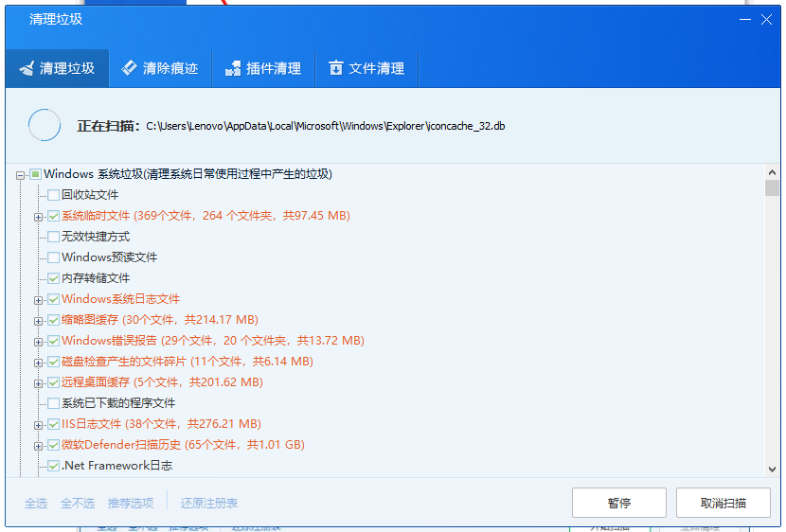This screenshot has width=786, height=532.
Task: Uncheck the Windows错误报告 checkbox
Action: click(x=54, y=341)
